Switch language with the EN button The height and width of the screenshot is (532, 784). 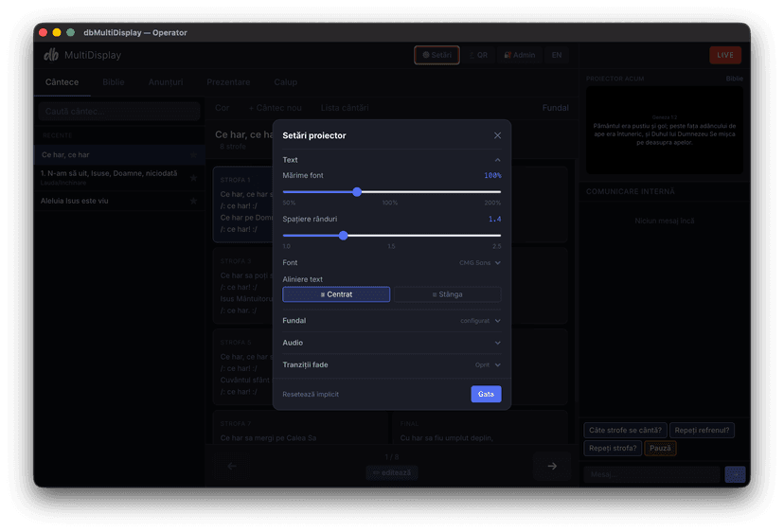(x=557, y=55)
